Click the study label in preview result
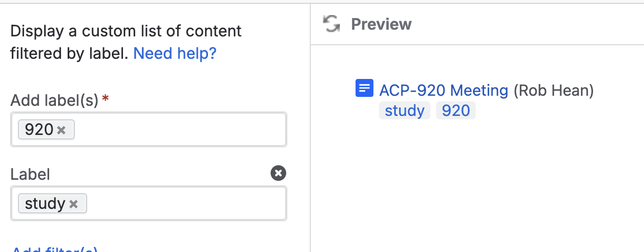 pos(404,110)
